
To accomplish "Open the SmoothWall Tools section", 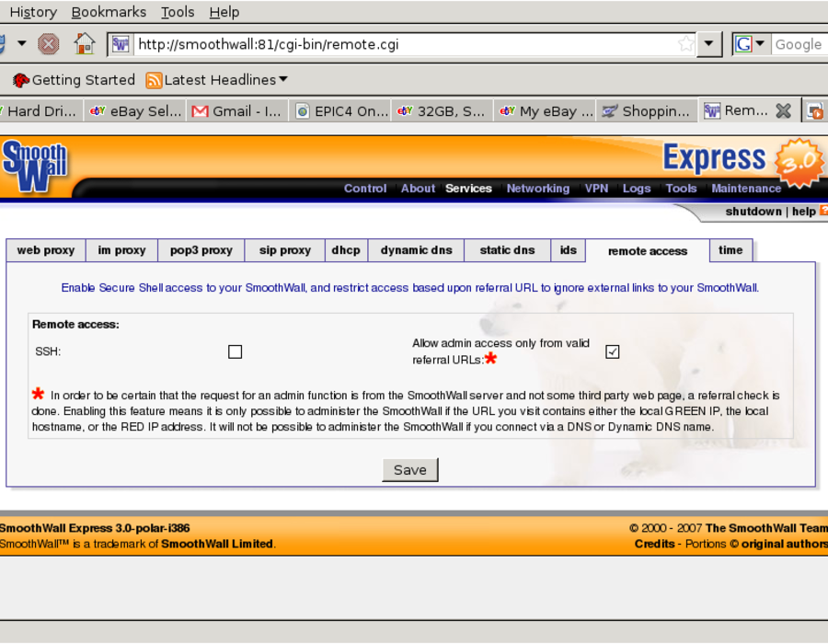I will coord(681,189).
